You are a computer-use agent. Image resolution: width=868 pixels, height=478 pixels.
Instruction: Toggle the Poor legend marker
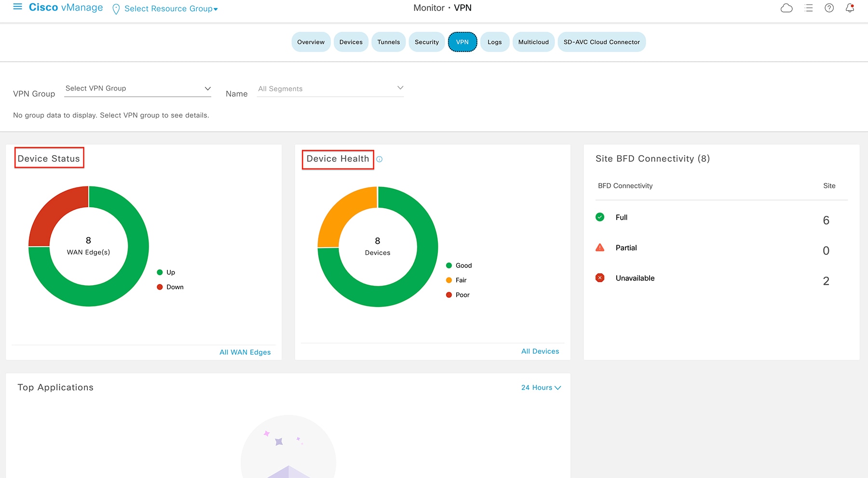tap(449, 295)
